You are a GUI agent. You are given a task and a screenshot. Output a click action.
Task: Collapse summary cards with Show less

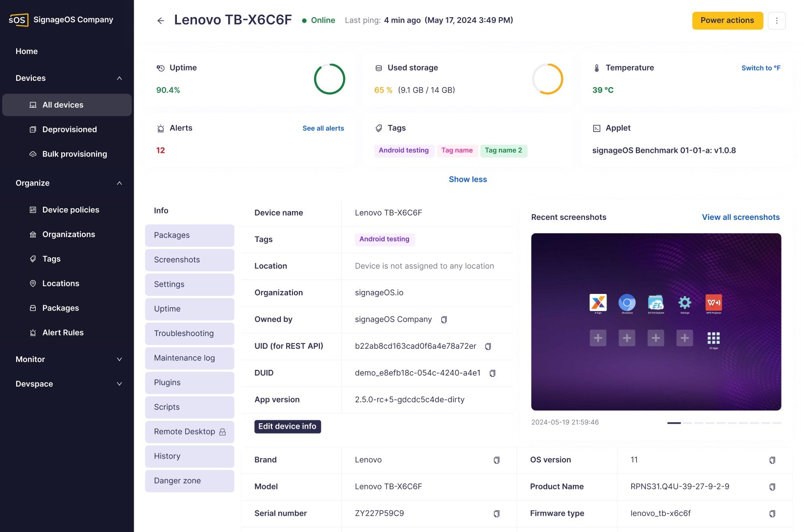coord(467,179)
